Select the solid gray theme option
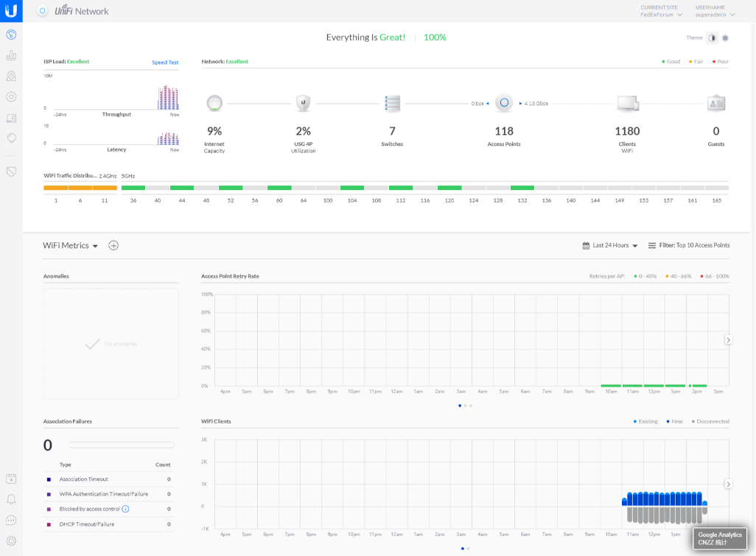The height and width of the screenshot is (556, 756). click(x=725, y=38)
